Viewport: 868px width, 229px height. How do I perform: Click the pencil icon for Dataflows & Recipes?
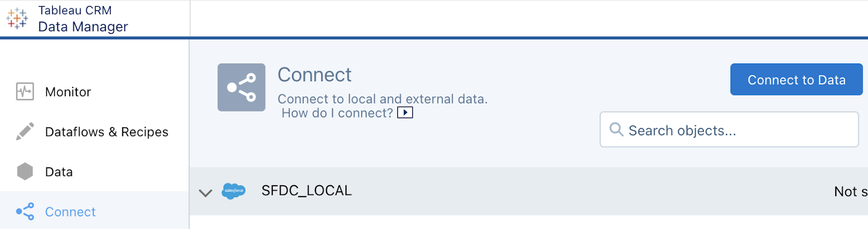(25, 132)
